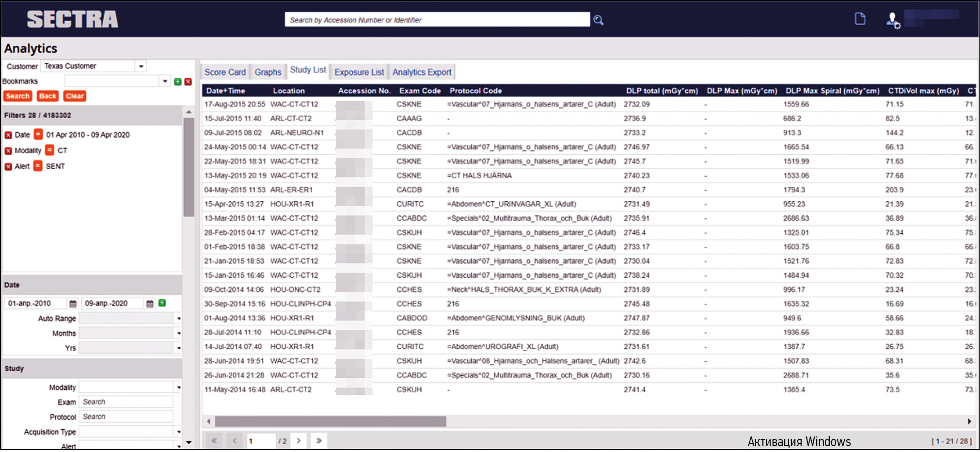Open the user settings icon
Viewport: 980px width, 452px height.
[x=893, y=20]
